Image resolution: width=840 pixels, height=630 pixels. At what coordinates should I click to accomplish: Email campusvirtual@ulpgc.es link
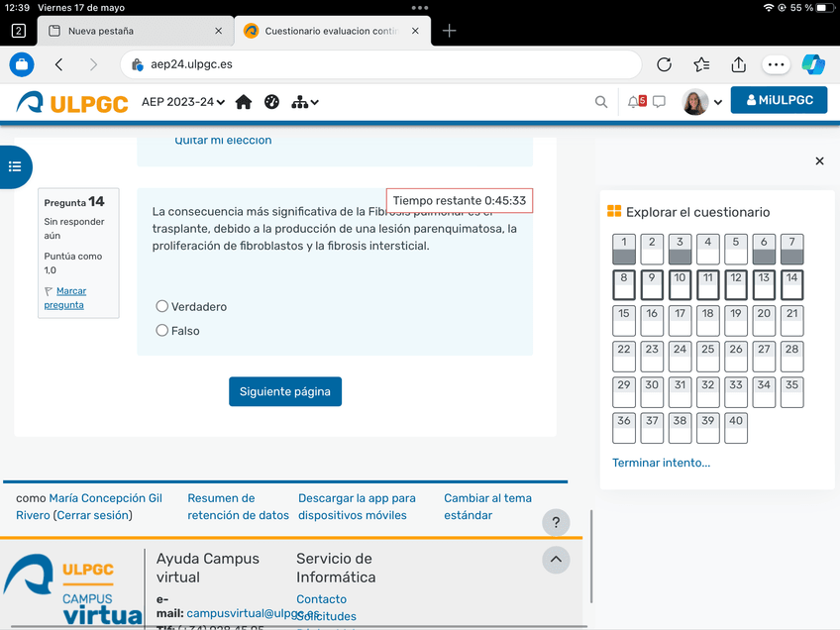(252, 613)
